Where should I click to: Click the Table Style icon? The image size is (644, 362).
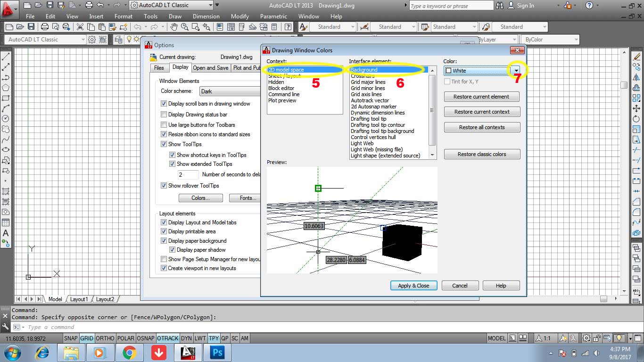click(x=425, y=27)
